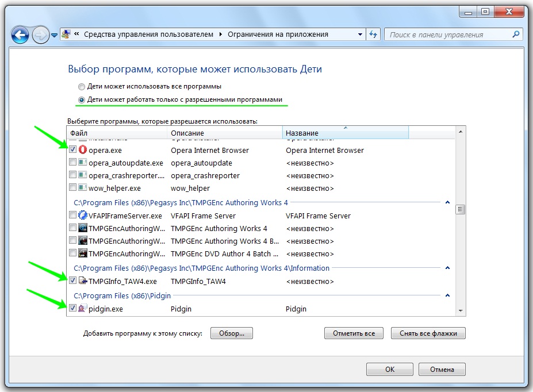The height and width of the screenshot is (392, 533).
Task: Click the 'Обзор...' browse button
Action: point(232,333)
